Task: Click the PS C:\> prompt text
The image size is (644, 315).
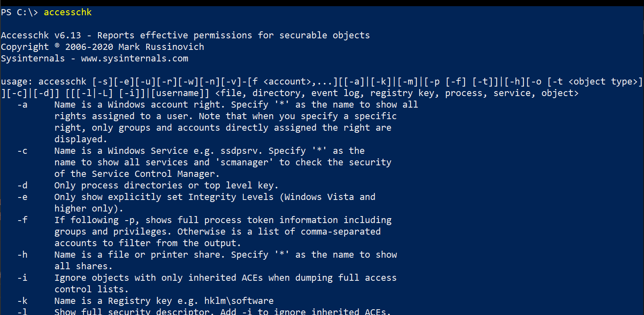Action: [19, 12]
